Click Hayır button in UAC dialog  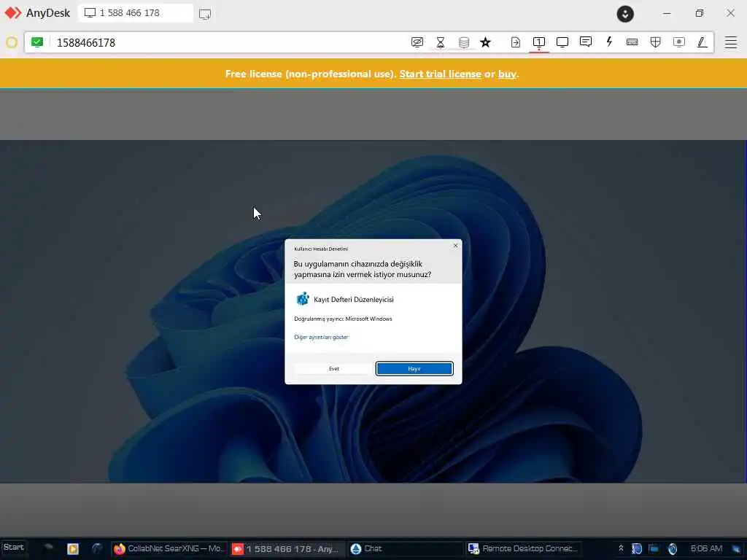[414, 368]
